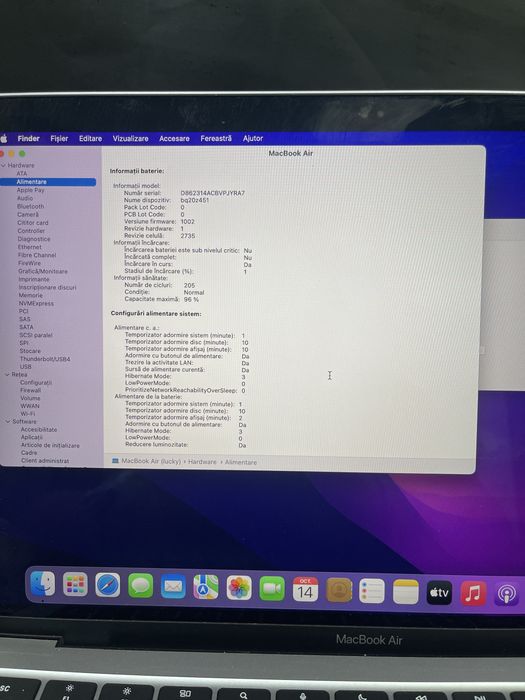This screenshot has width=525, height=700.
Task: Click the Capacitate maximă 96 % value
Action: pos(192,299)
